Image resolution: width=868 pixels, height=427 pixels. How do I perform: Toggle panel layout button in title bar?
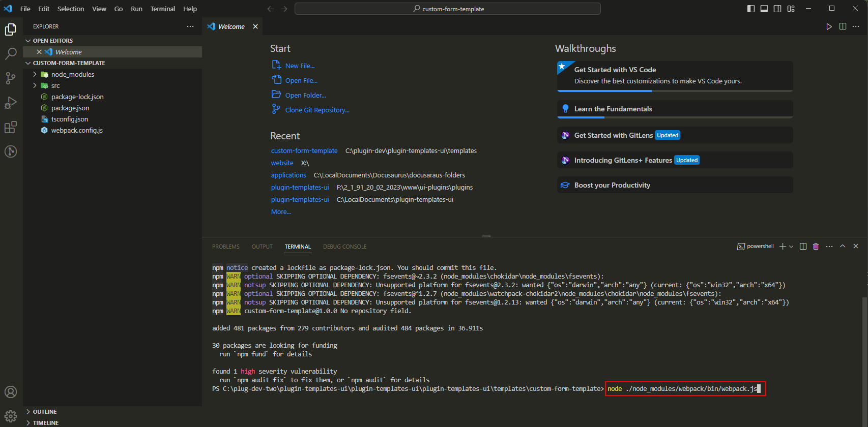(764, 9)
